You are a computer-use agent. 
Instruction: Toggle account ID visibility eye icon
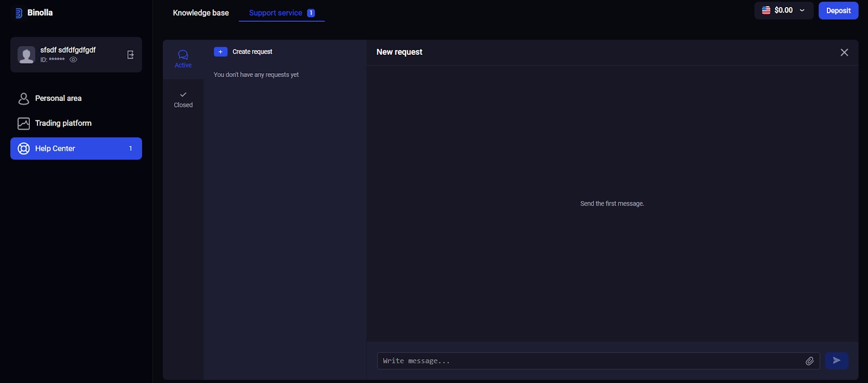pos(73,60)
